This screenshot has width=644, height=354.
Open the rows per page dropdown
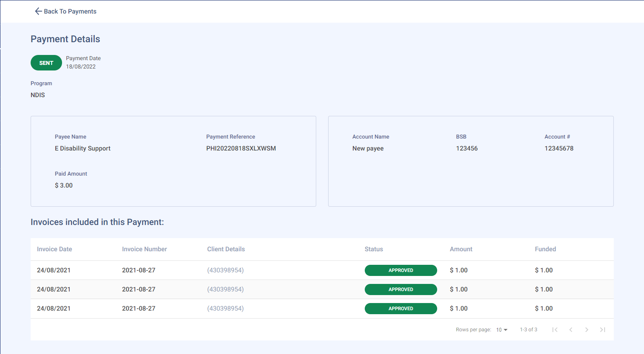(502, 330)
